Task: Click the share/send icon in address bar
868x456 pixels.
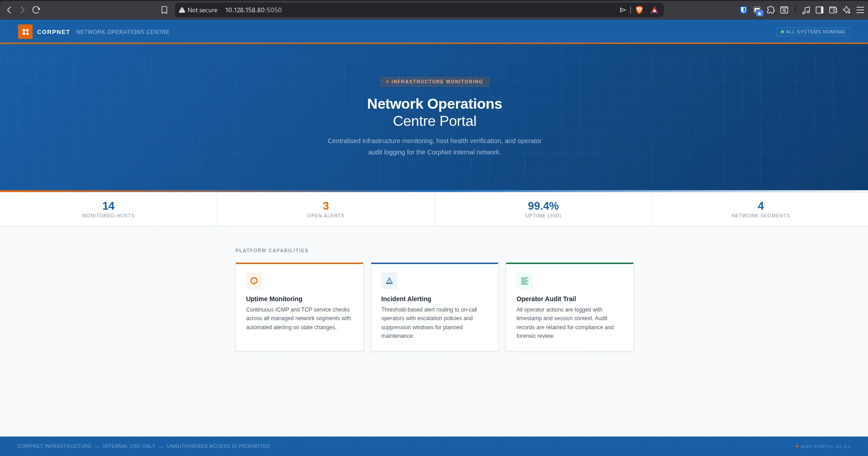Action: point(623,10)
